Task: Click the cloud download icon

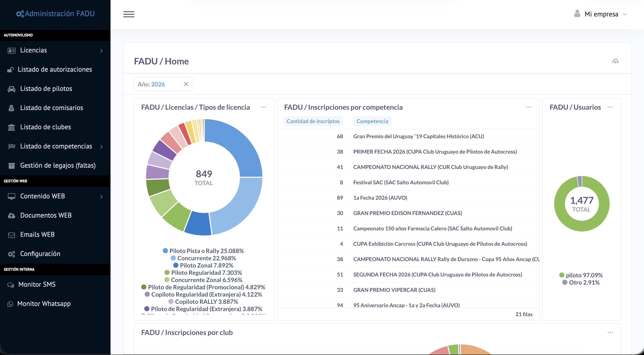Action: pos(615,61)
